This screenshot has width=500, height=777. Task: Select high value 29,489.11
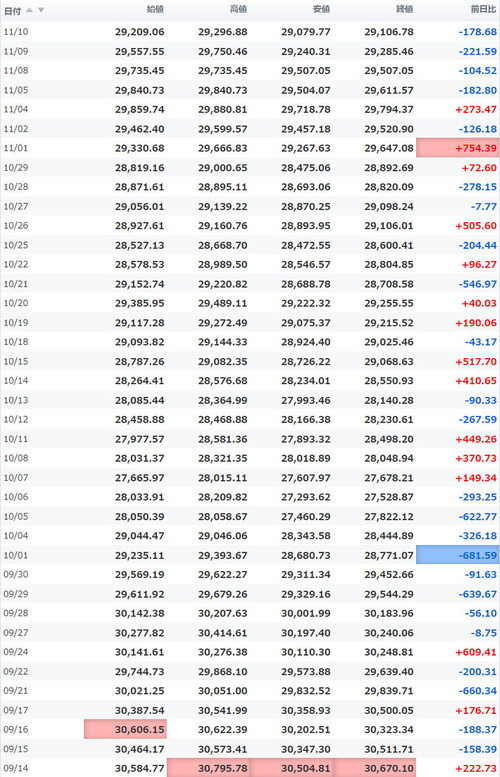[222, 303]
